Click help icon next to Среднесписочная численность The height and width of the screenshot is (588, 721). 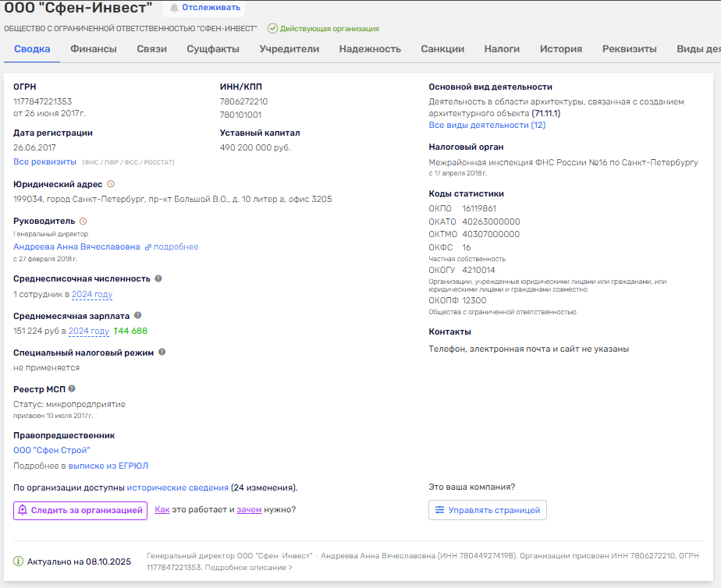(158, 278)
